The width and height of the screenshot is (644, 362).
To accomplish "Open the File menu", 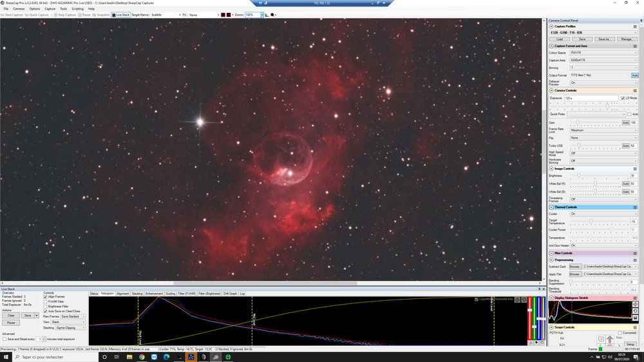I will [6, 8].
